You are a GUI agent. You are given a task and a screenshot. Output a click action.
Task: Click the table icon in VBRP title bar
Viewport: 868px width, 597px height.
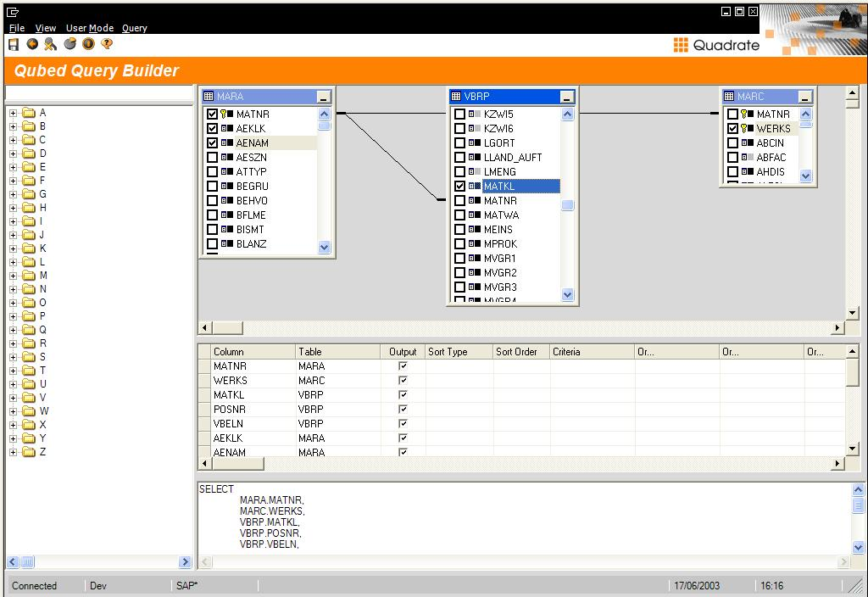click(x=456, y=97)
